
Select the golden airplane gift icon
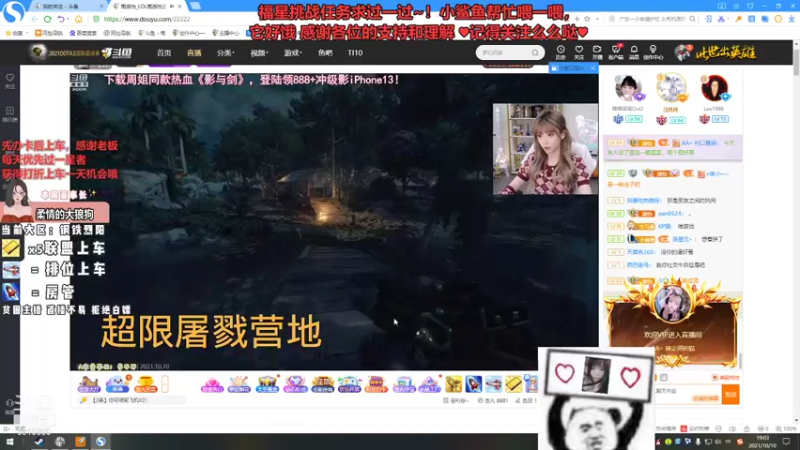pos(453,384)
